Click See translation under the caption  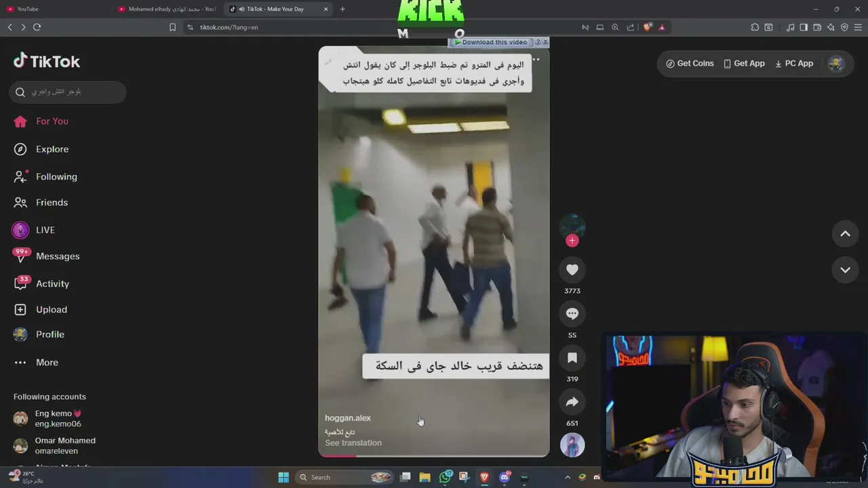click(353, 443)
